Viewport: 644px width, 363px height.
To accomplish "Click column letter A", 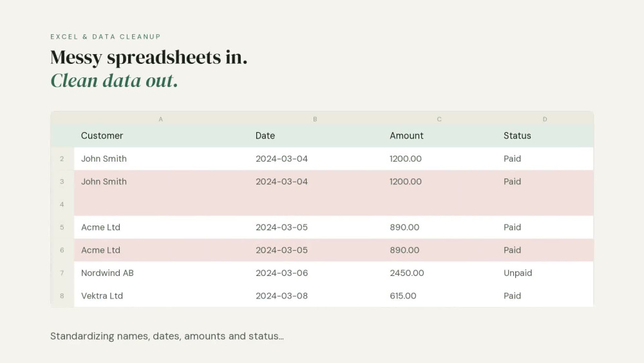I will point(160,119).
